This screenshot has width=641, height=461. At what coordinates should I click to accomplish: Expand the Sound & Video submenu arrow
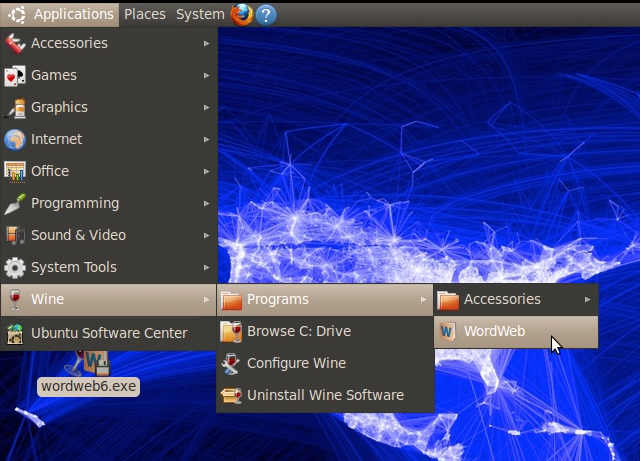pos(206,236)
